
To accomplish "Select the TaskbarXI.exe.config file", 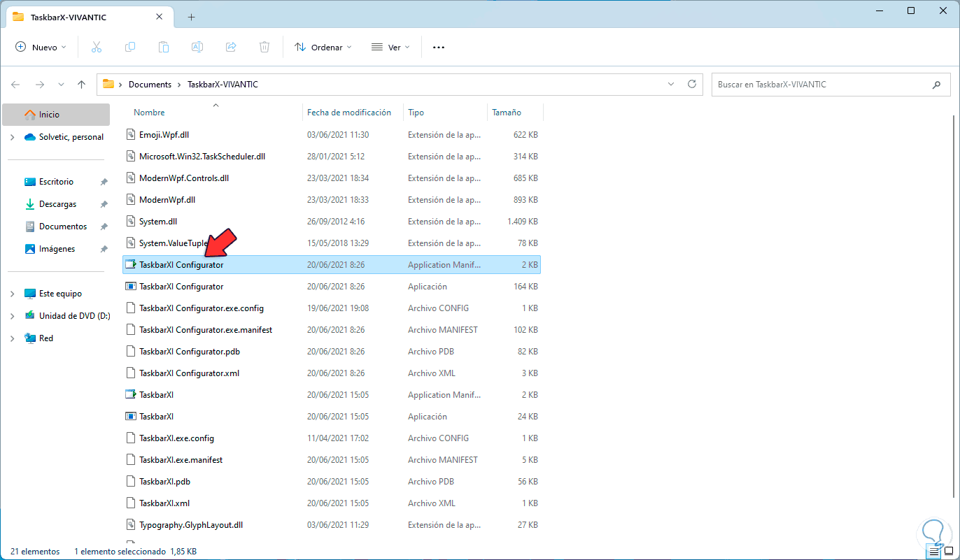I will coord(176,438).
